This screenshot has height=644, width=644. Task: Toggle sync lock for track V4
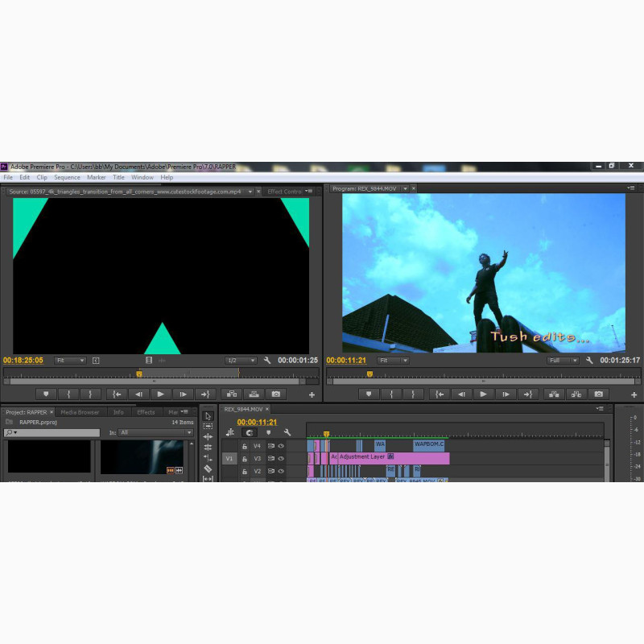tap(271, 446)
